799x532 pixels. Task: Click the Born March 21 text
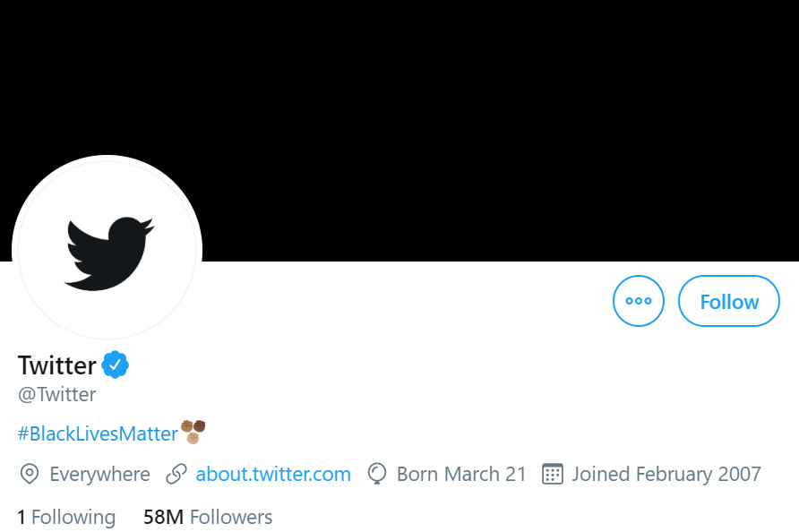click(461, 474)
